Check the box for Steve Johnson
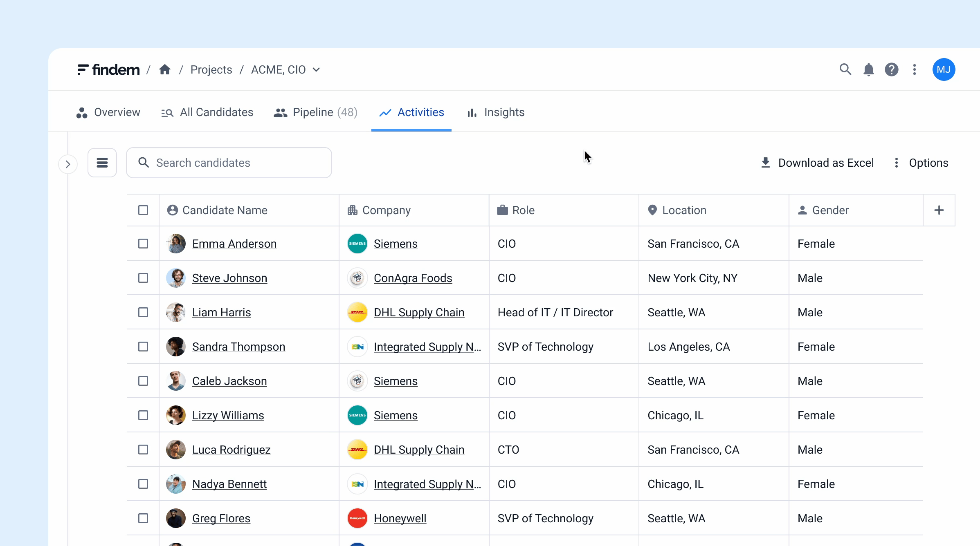 [143, 278]
